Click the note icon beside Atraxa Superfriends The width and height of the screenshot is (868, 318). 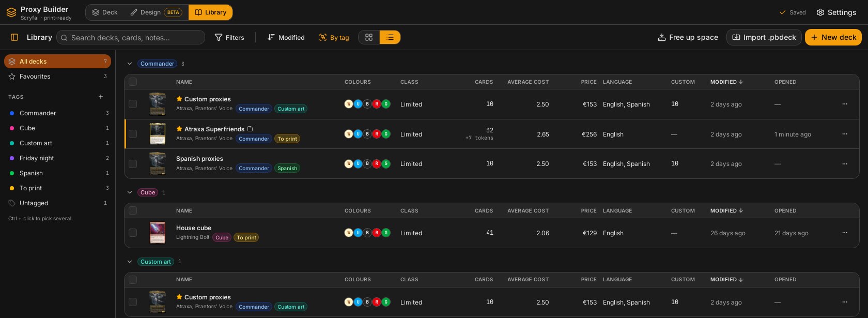tap(250, 129)
